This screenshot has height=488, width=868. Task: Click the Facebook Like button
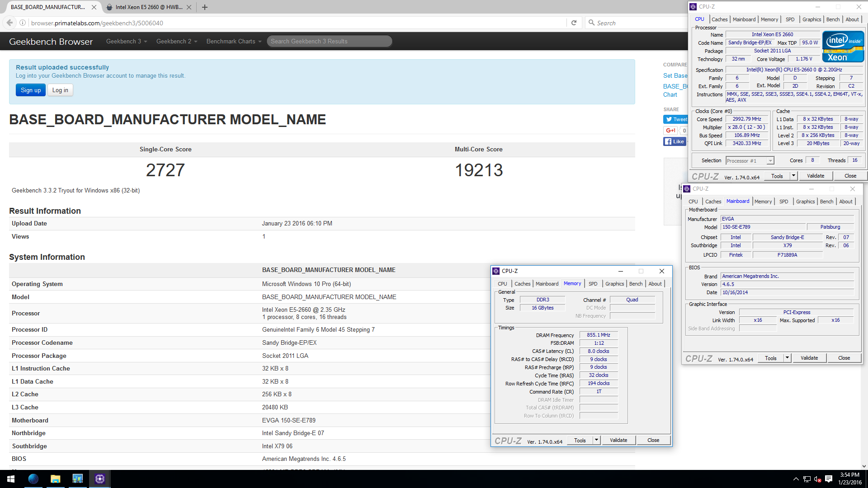pyautogui.click(x=675, y=141)
